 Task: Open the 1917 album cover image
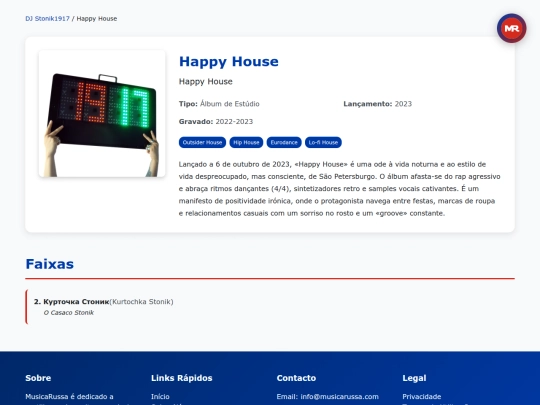click(102, 114)
